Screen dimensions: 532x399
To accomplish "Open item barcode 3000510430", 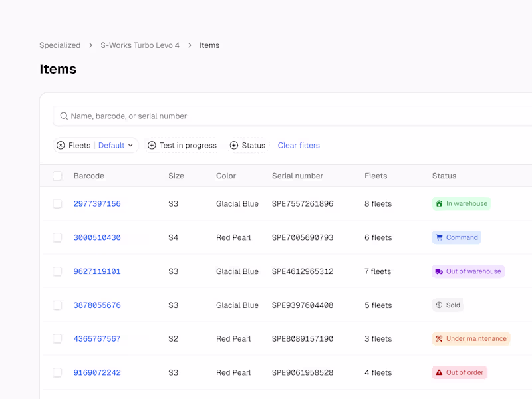I will coord(97,238).
